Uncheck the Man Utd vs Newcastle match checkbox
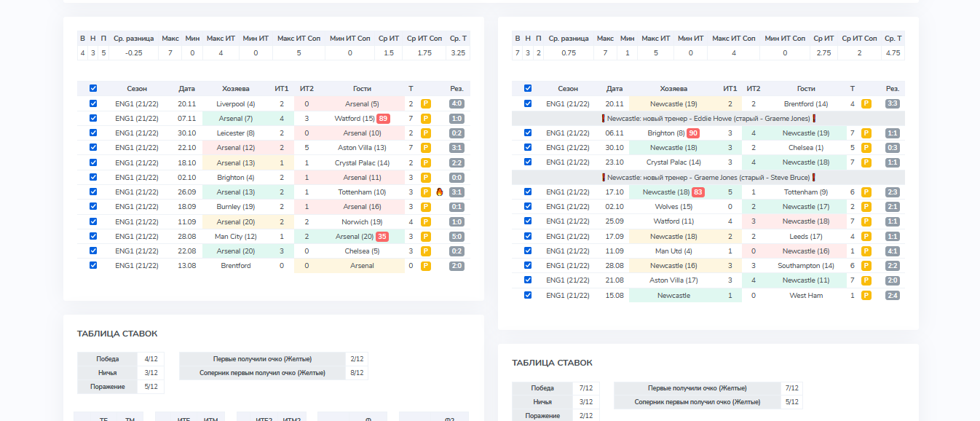 point(528,251)
